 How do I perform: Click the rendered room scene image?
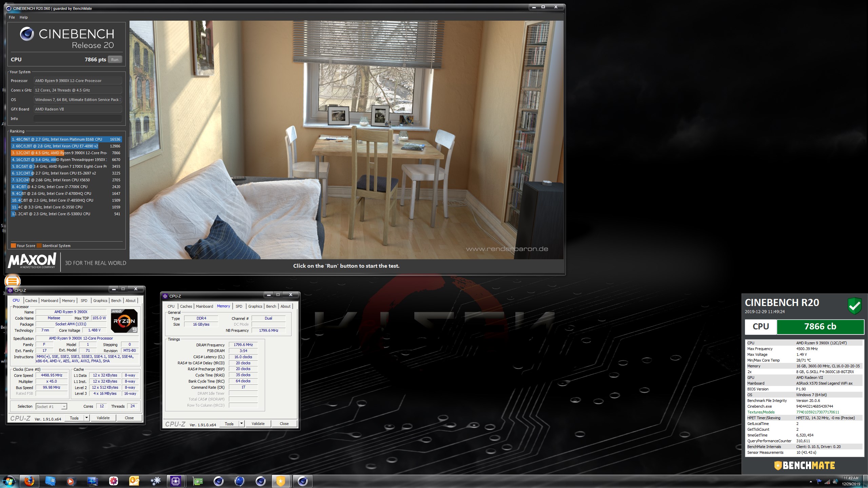coord(346,140)
